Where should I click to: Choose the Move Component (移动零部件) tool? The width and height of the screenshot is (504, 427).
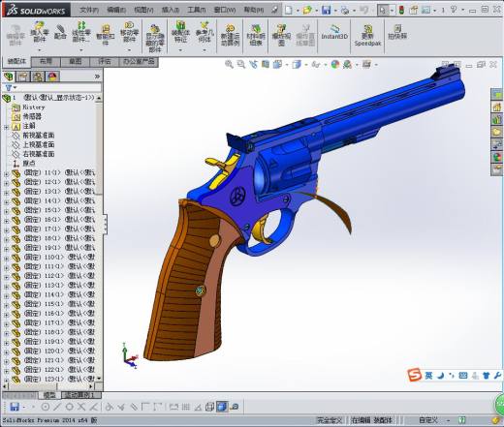129,32
